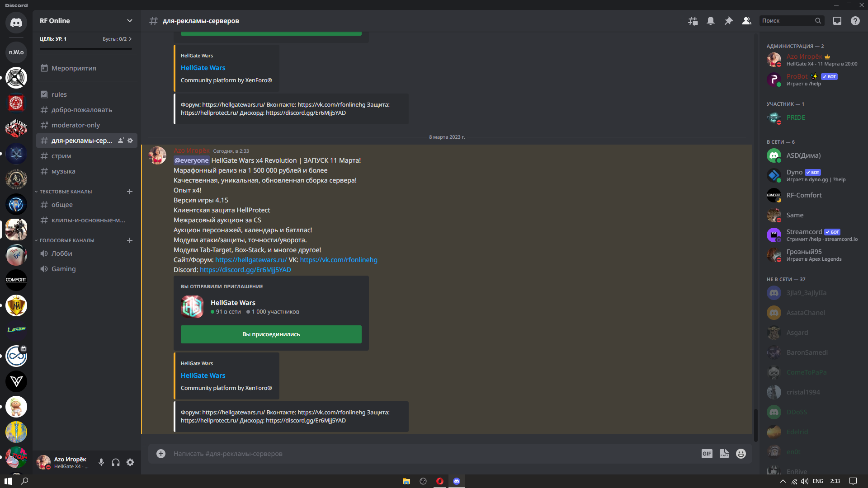Click the taskbar volume icon
Screen dimensions: 868x488
(805, 481)
